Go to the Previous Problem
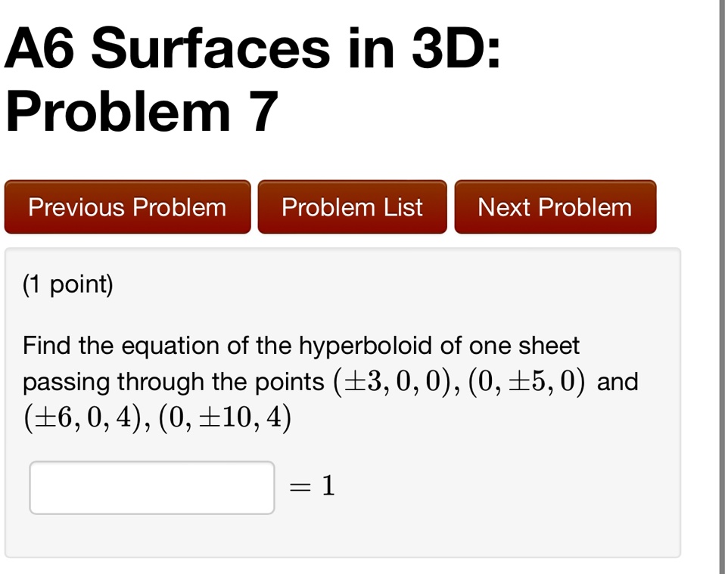Screen dimensions: 728x574 point(128,207)
